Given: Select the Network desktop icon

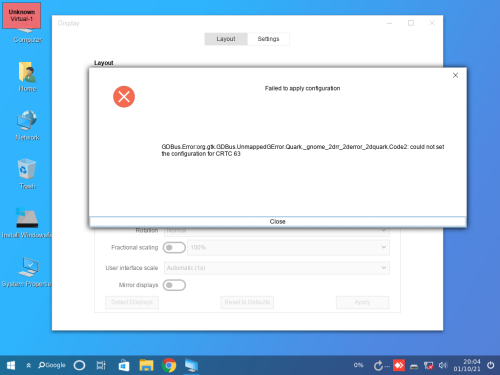Looking at the screenshot, I should coord(28,125).
